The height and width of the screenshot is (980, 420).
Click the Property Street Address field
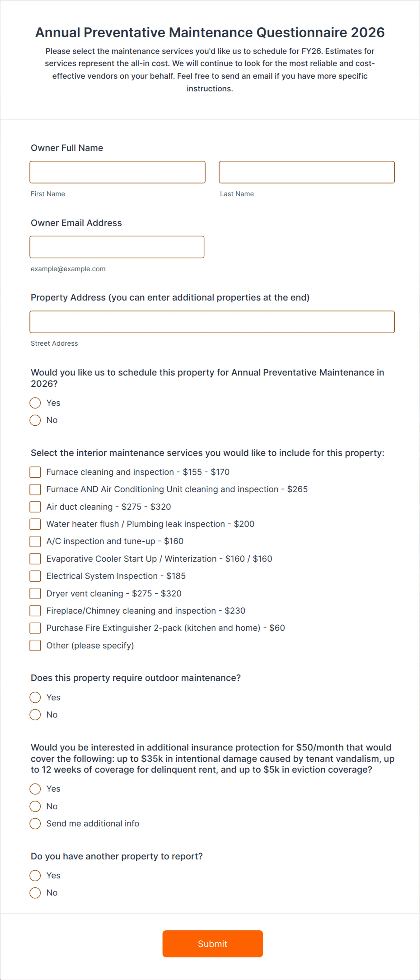point(212,322)
